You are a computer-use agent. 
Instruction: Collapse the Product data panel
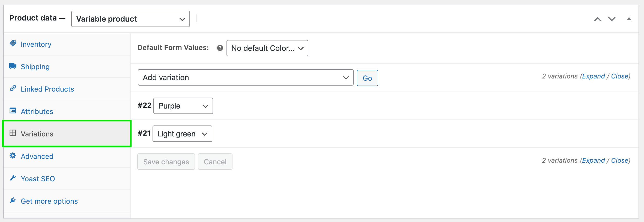tap(629, 19)
